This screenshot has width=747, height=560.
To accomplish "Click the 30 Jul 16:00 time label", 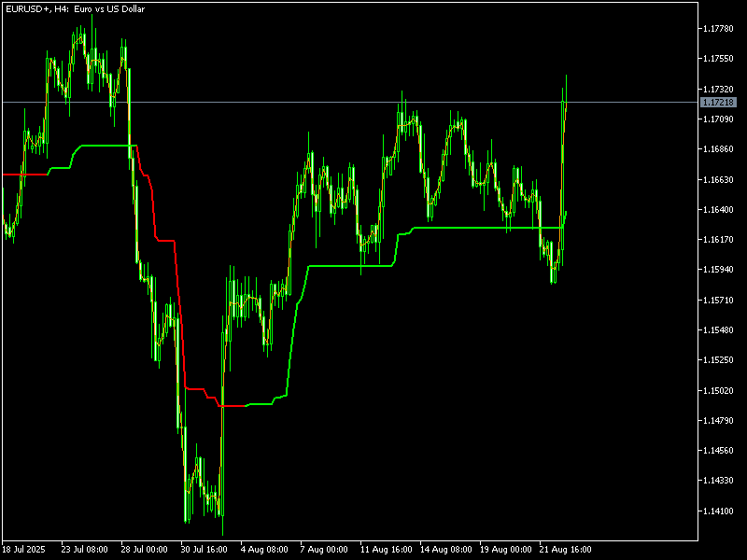I will pyautogui.click(x=204, y=550).
